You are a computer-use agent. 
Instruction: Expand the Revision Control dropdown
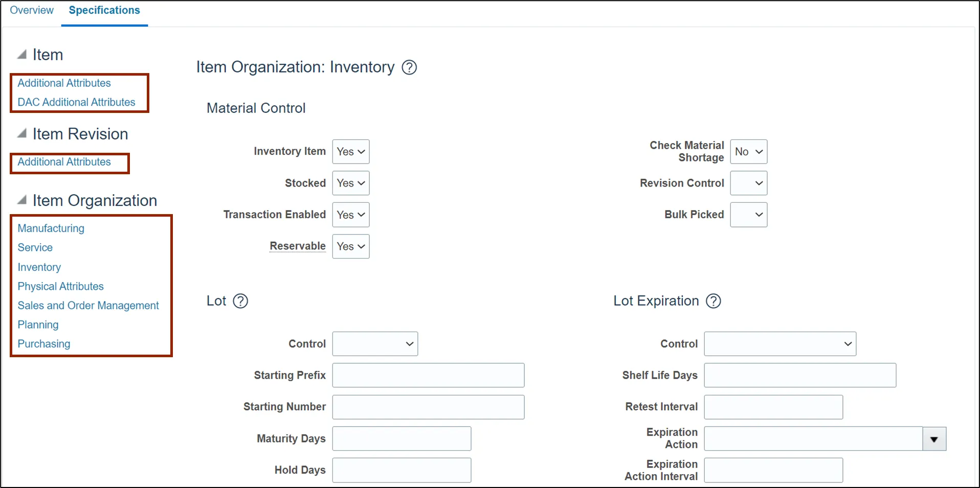(x=749, y=183)
